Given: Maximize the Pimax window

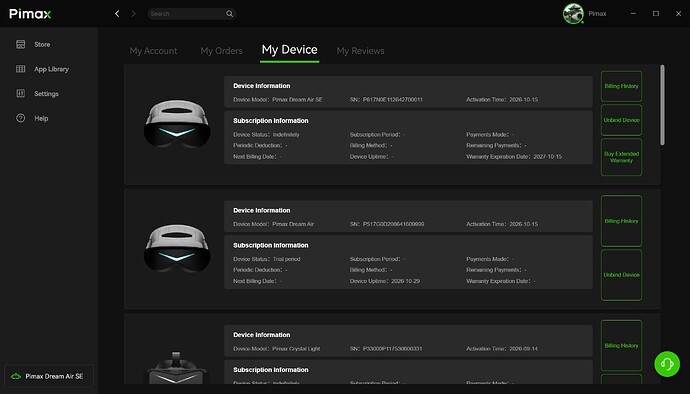Looking at the screenshot, I should 656,14.
